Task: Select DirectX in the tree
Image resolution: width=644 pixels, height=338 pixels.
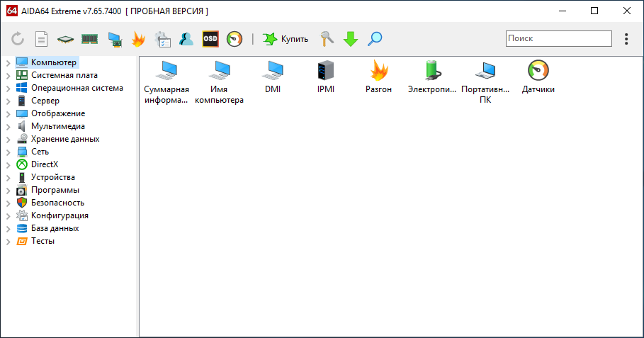Action: pyautogui.click(x=45, y=164)
